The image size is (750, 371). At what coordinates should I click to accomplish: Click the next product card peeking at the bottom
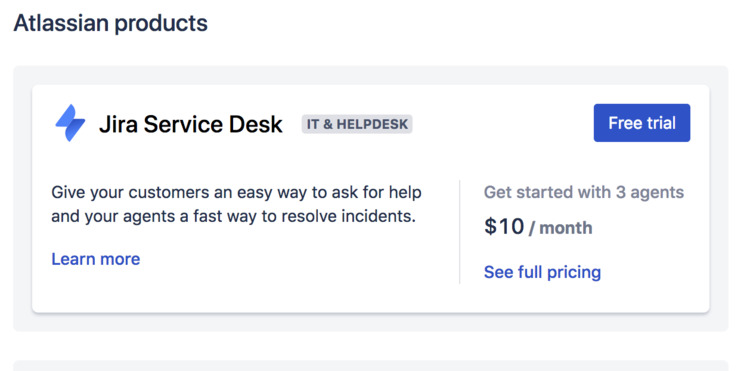pyautogui.click(x=371, y=366)
